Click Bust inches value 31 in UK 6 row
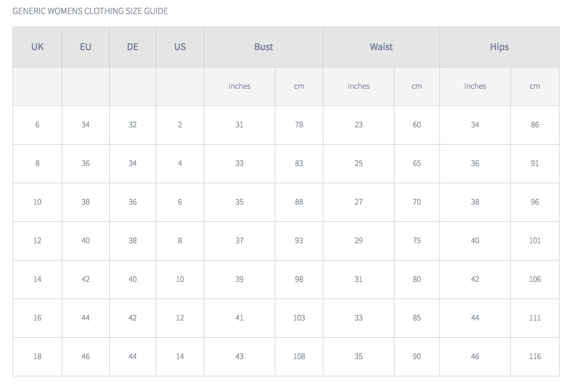 pos(240,125)
